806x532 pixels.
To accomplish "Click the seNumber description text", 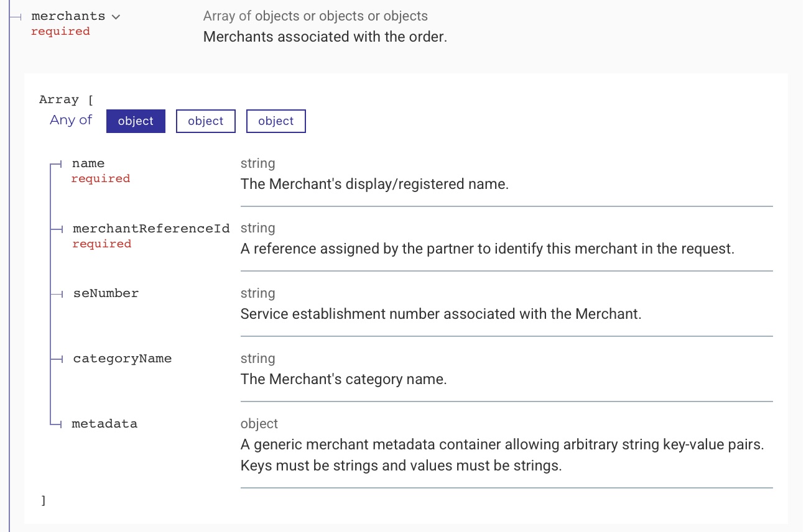I will pyautogui.click(x=441, y=314).
